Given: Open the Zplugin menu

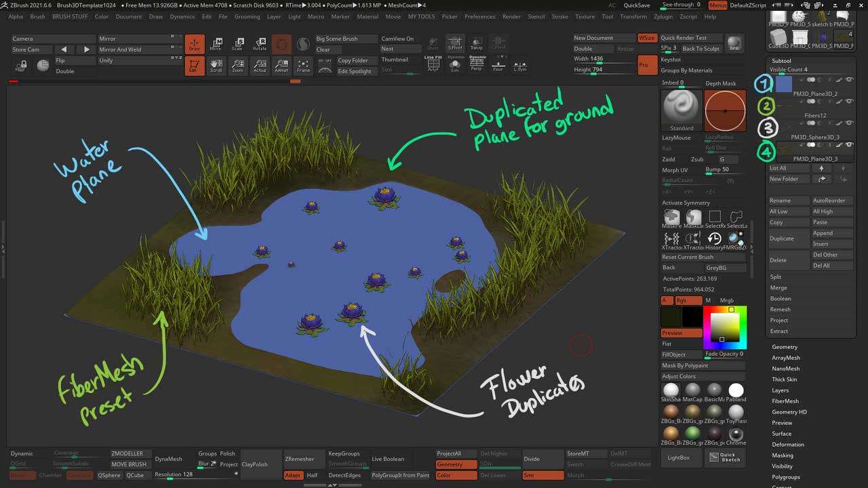Looking at the screenshot, I should coord(663,16).
